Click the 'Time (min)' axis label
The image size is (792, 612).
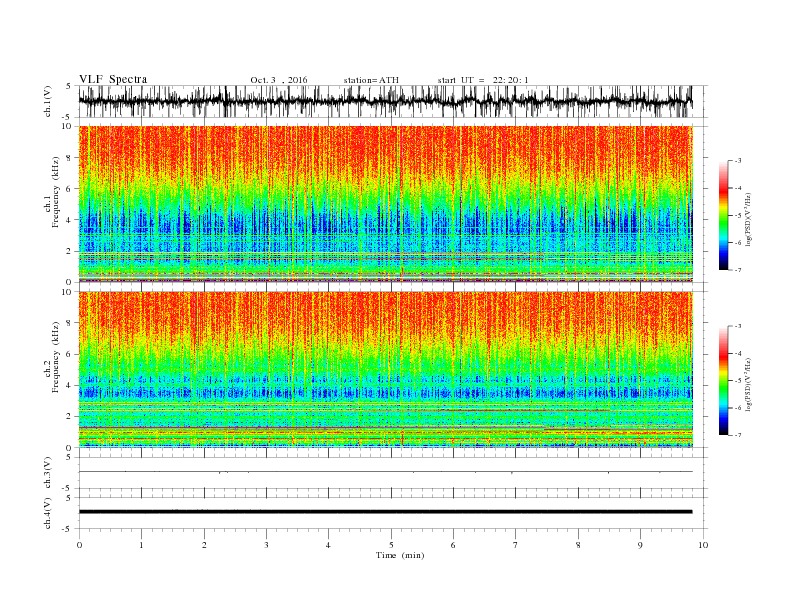(x=400, y=555)
